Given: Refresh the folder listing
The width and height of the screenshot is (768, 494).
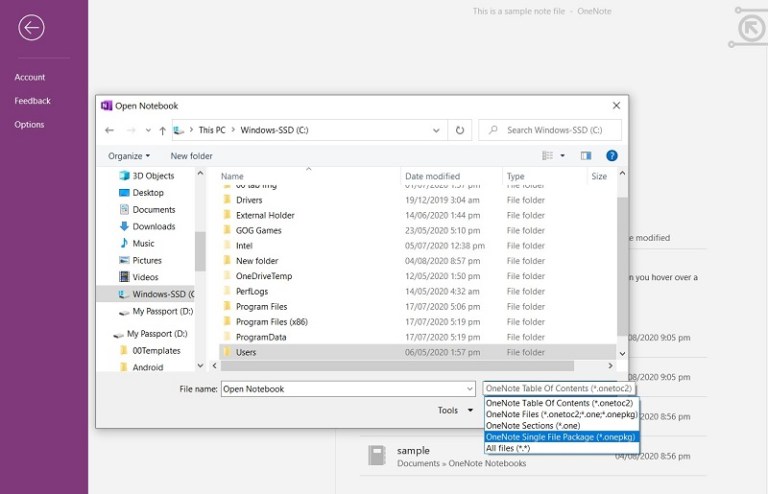Looking at the screenshot, I should [459, 130].
